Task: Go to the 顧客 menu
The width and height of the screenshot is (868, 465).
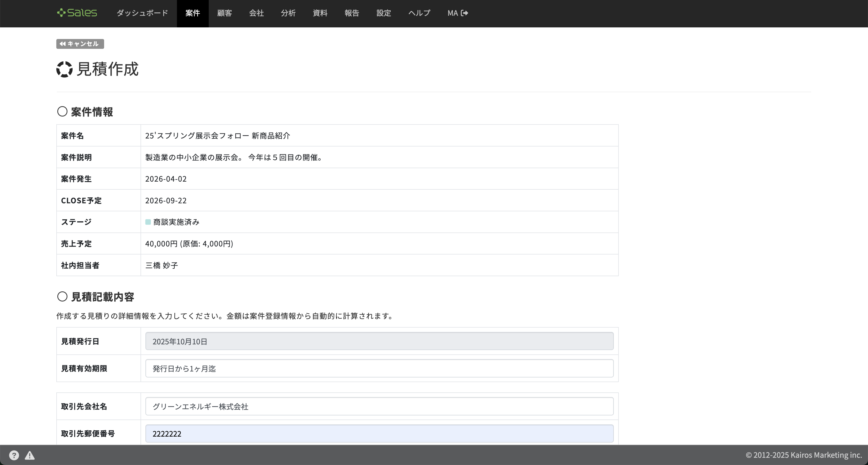Action: click(x=224, y=13)
